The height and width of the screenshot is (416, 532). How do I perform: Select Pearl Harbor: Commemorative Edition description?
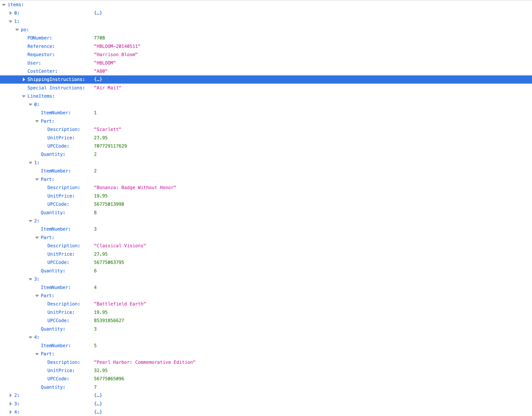[145, 362]
